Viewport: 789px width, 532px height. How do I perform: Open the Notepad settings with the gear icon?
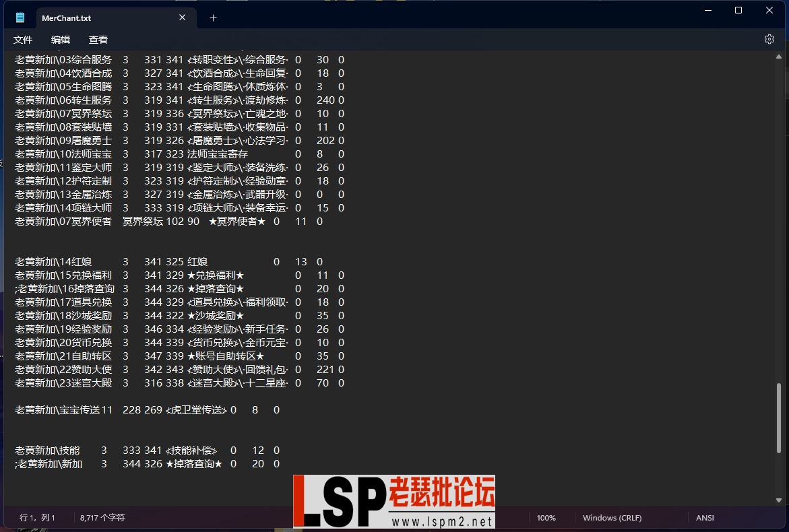pos(769,39)
